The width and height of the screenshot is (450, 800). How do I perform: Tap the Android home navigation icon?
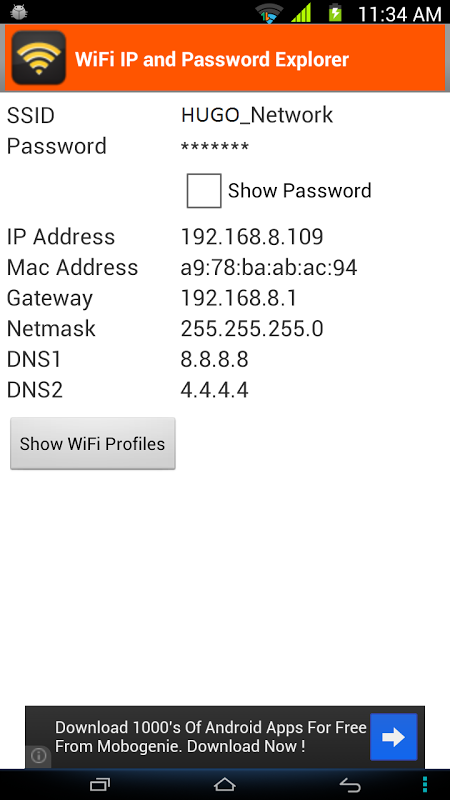click(x=224, y=784)
